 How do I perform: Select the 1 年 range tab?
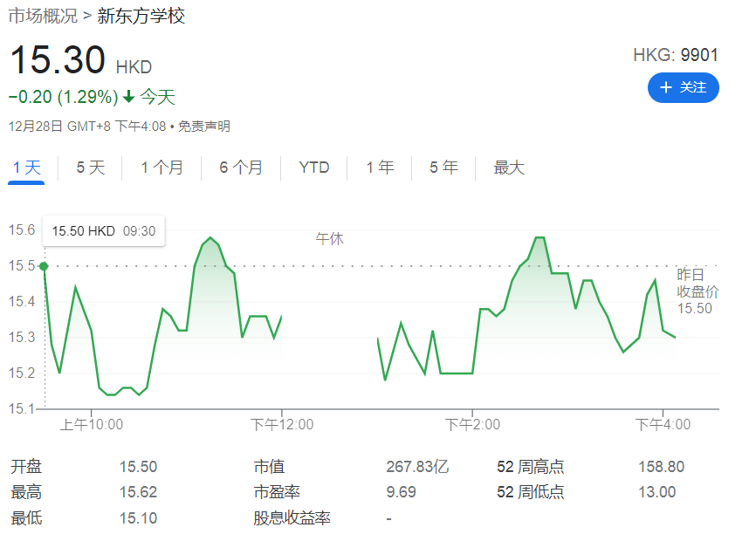(x=380, y=168)
